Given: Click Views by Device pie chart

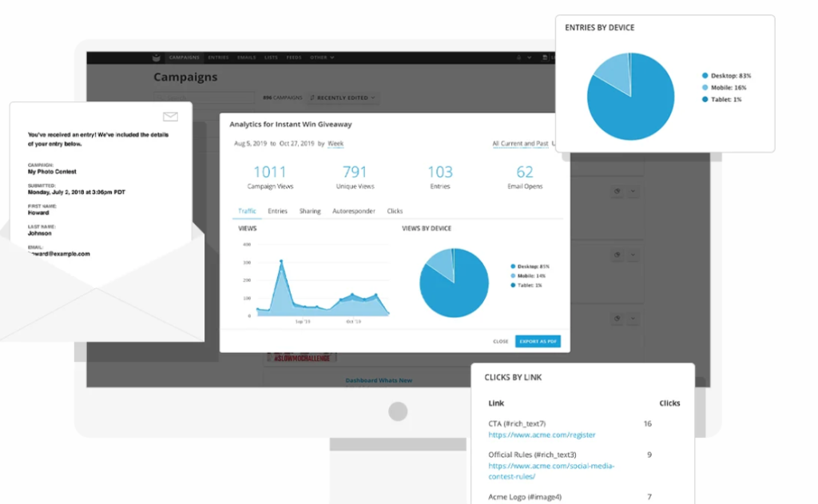Looking at the screenshot, I should click(454, 283).
